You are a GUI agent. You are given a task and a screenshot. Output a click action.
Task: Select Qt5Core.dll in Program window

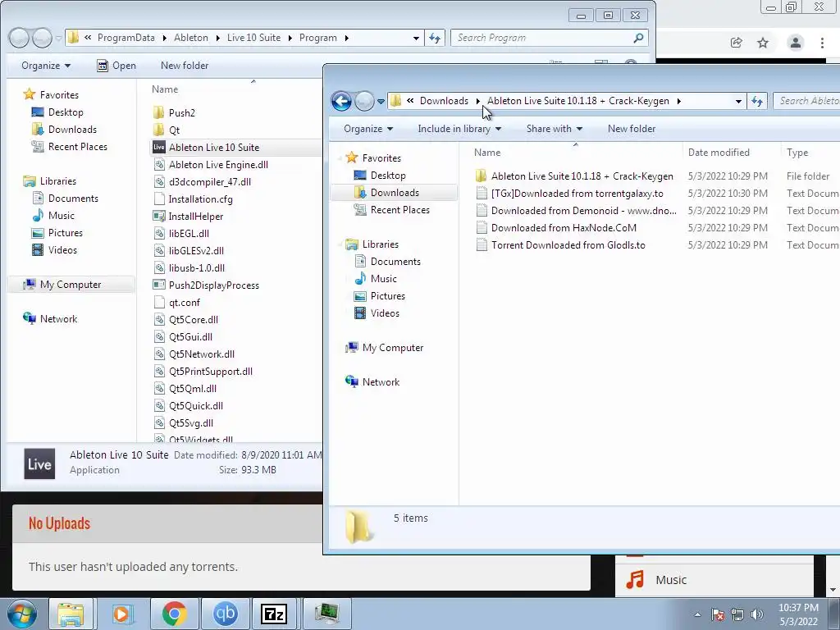click(186, 319)
